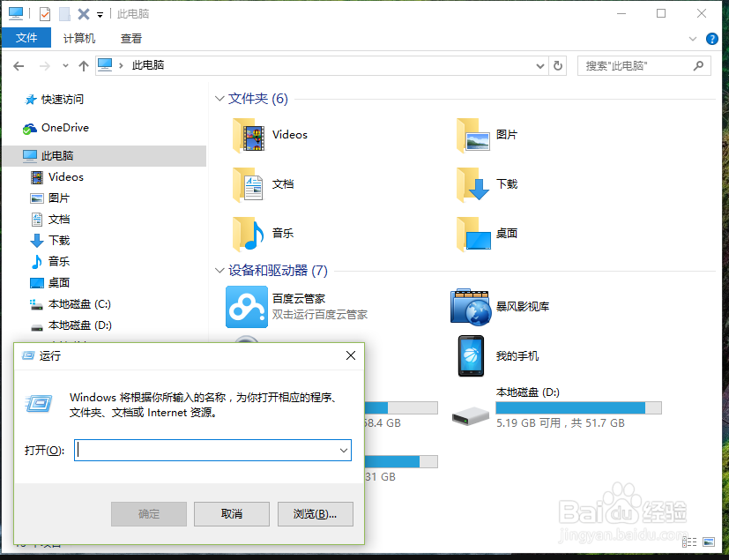
Task: Click the 浏览(B)... button
Action: (315, 513)
